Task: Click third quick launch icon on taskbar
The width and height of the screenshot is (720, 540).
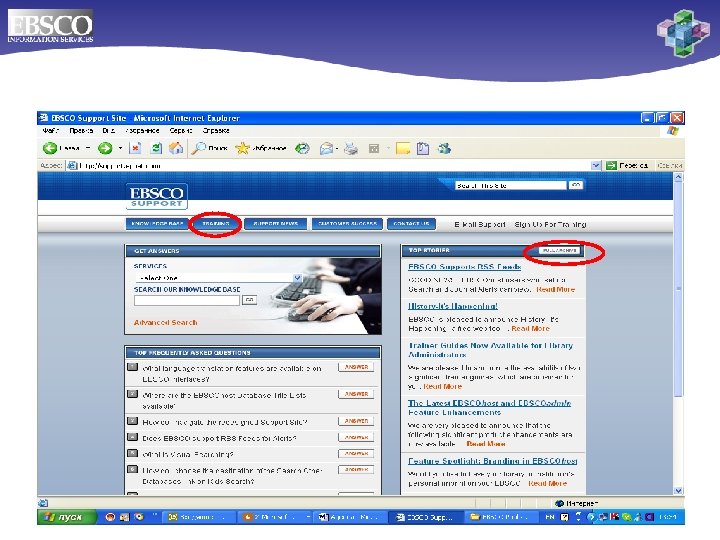Action: click(x=138, y=517)
